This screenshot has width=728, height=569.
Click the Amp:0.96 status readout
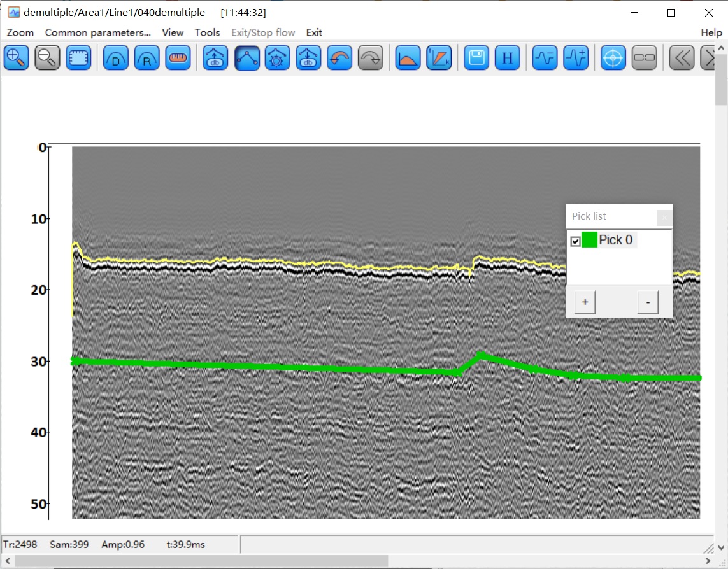[x=123, y=544]
